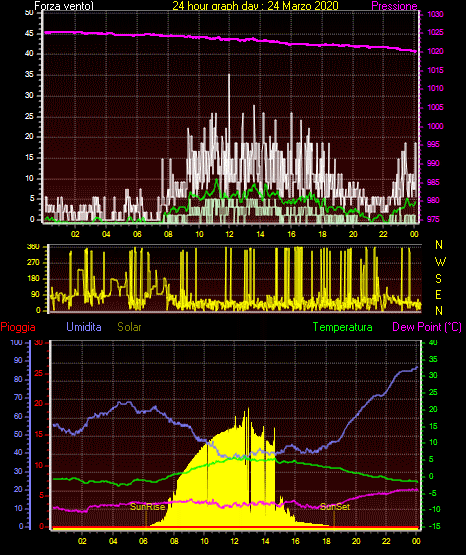Click pressure axis value 980
The height and width of the screenshot is (555, 466).
click(x=433, y=200)
